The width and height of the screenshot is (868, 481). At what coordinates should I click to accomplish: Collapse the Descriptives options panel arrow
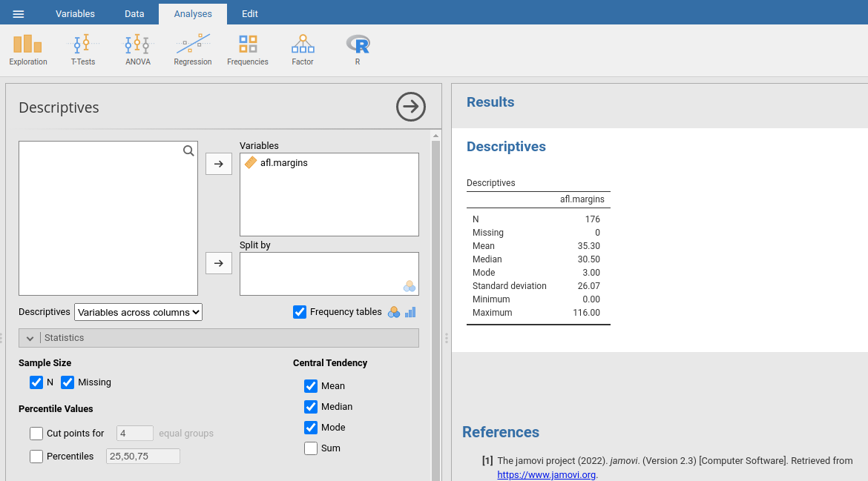tap(411, 107)
